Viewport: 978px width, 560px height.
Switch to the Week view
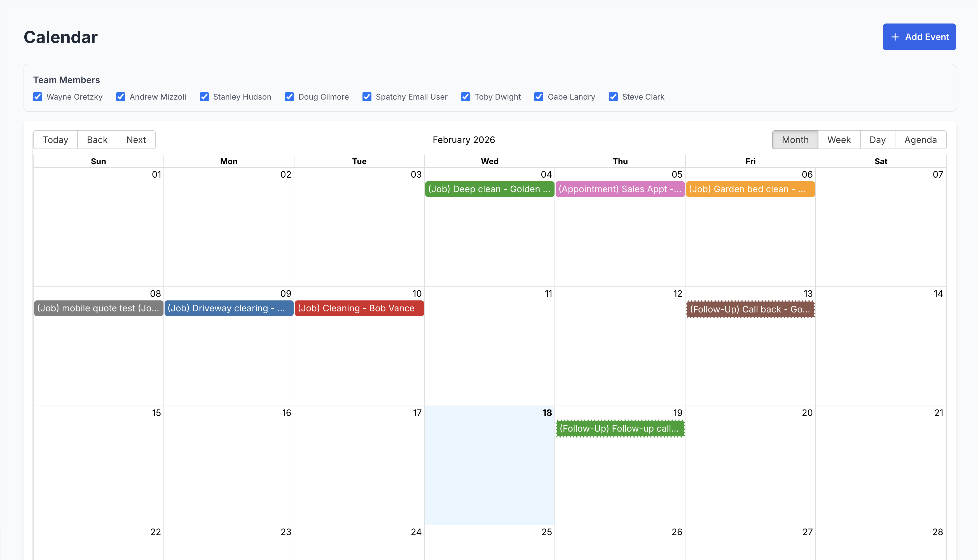click(839, 140)
